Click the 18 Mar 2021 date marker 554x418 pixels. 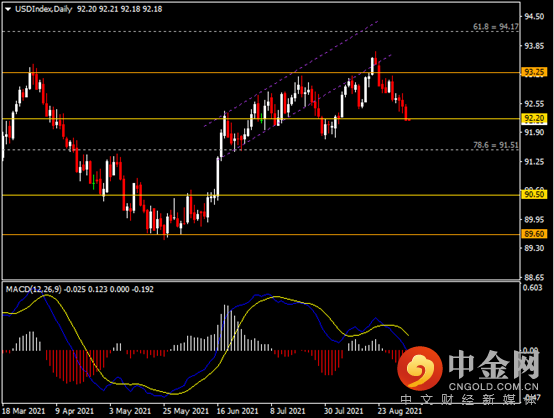pos(24,411)
